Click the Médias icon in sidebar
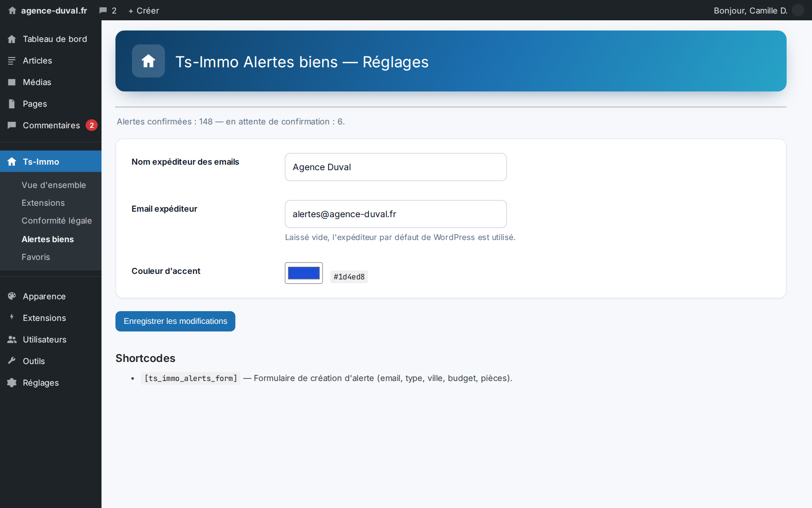 [x=12, y=82]
